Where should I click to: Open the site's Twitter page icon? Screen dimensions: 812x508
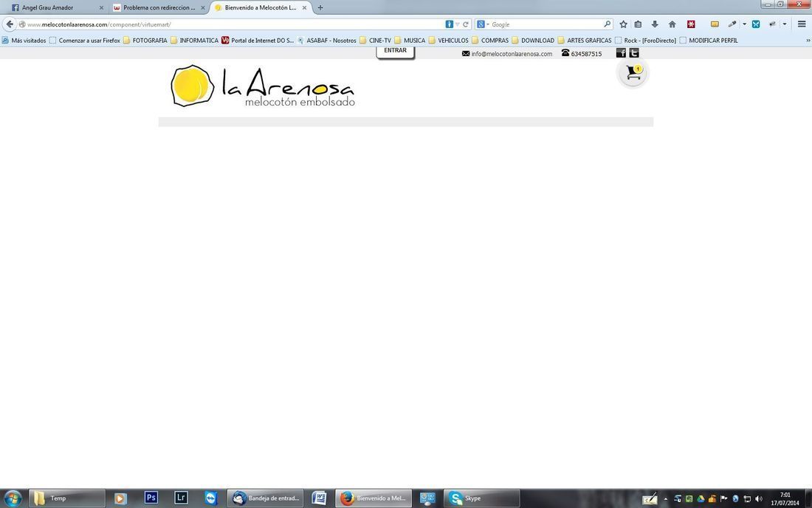tap(634, 53)
